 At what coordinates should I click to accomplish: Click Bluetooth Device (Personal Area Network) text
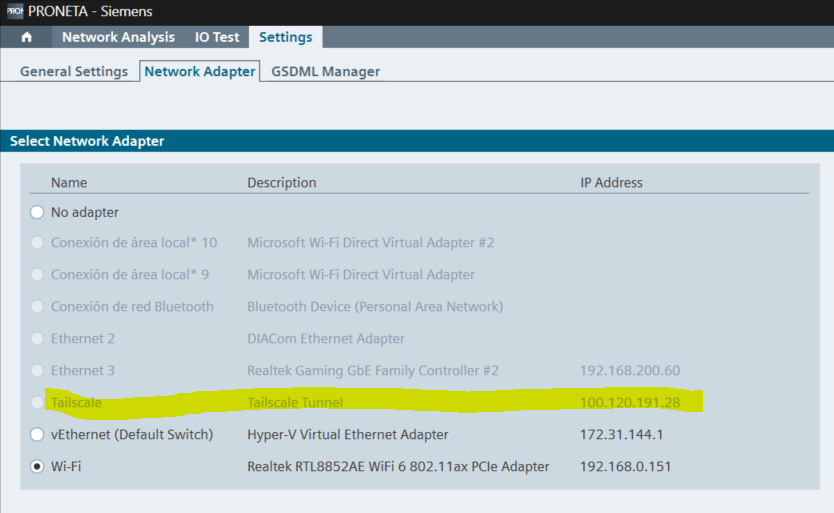[375, 307]
